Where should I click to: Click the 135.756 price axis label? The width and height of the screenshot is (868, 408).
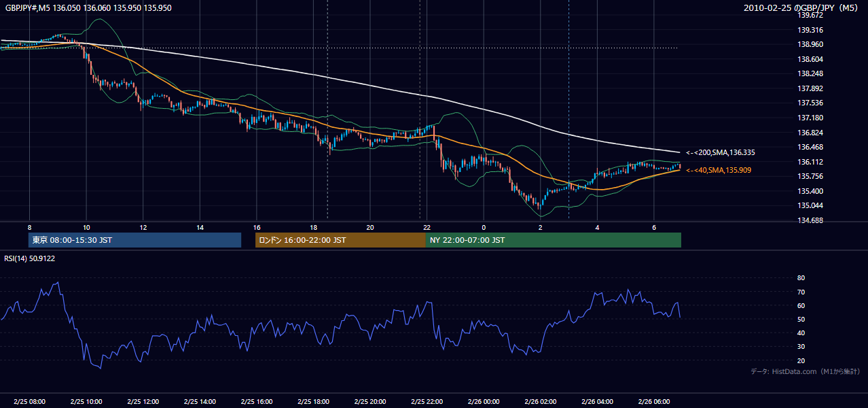click(811, 176)
